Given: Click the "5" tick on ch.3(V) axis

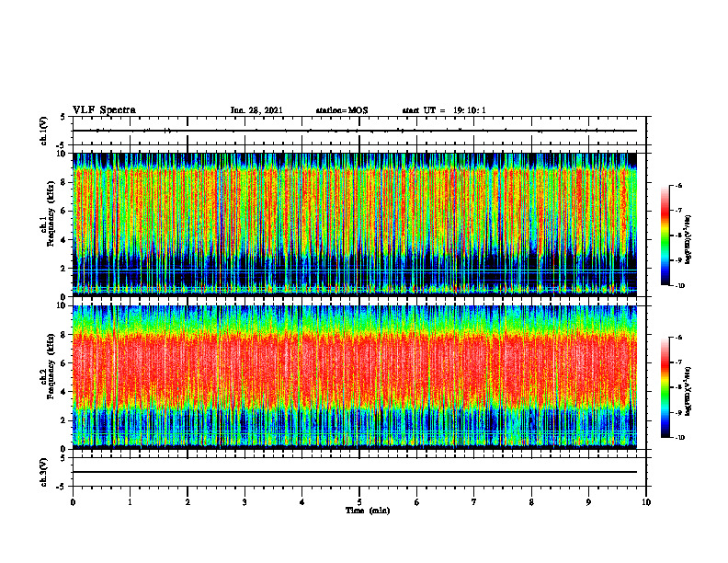Looking at the screenshot, I should pos(63,458).
